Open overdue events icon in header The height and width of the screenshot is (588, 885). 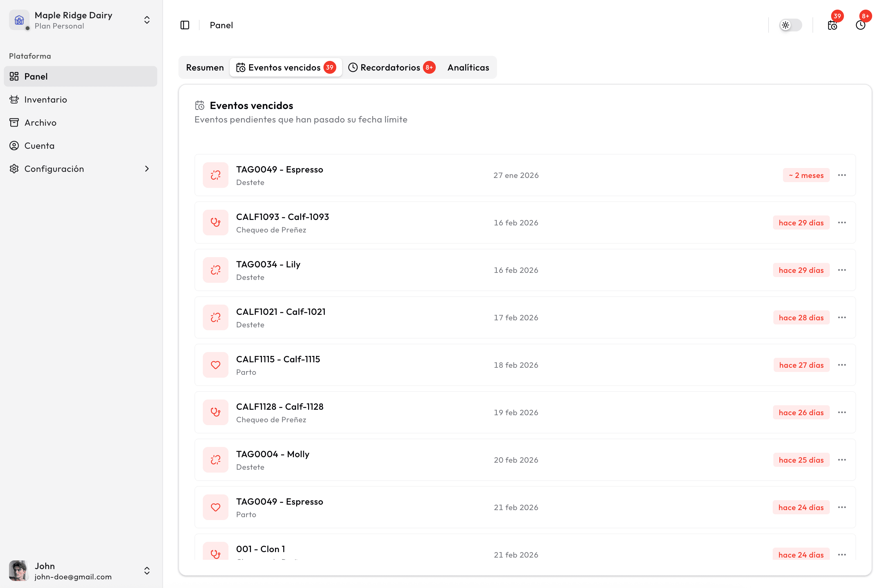point(832,25)
